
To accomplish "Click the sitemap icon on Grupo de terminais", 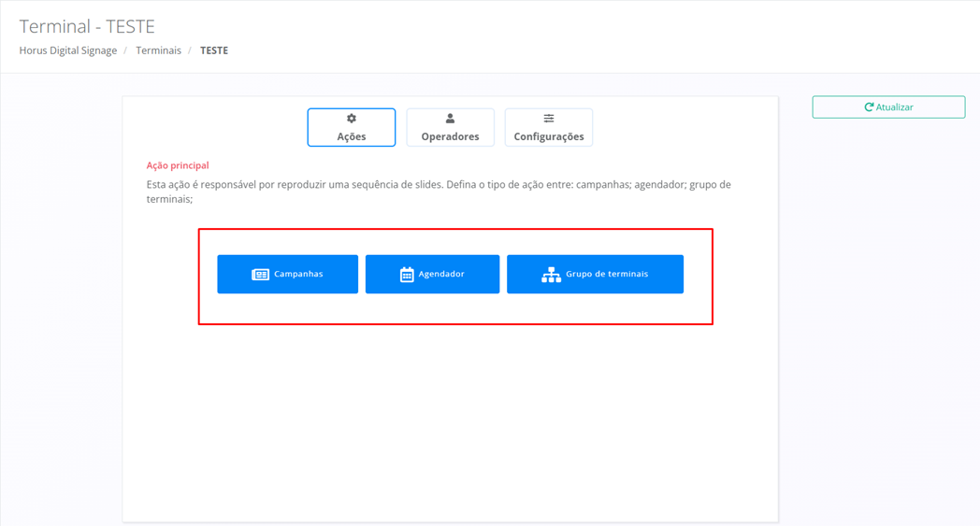I will tap(551, 275).
